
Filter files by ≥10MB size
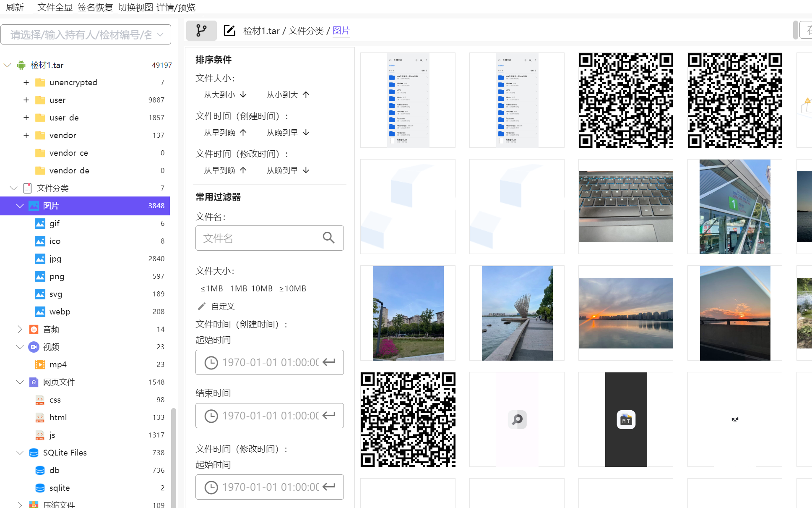(x=293, y=288)
